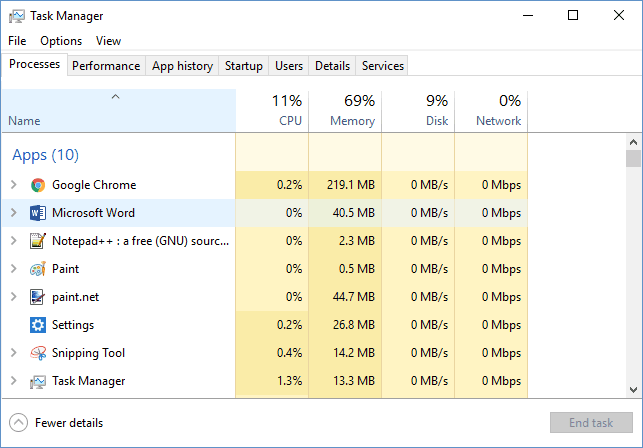Viewport: 643px width, 448px height.
Task: Open the Users tab
Action: pyautogui.click(x=289, y=66)
